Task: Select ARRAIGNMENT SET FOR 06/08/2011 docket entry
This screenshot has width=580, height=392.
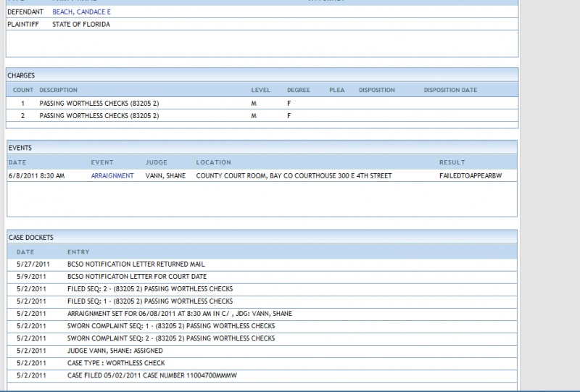Action: tap(180, 314)
